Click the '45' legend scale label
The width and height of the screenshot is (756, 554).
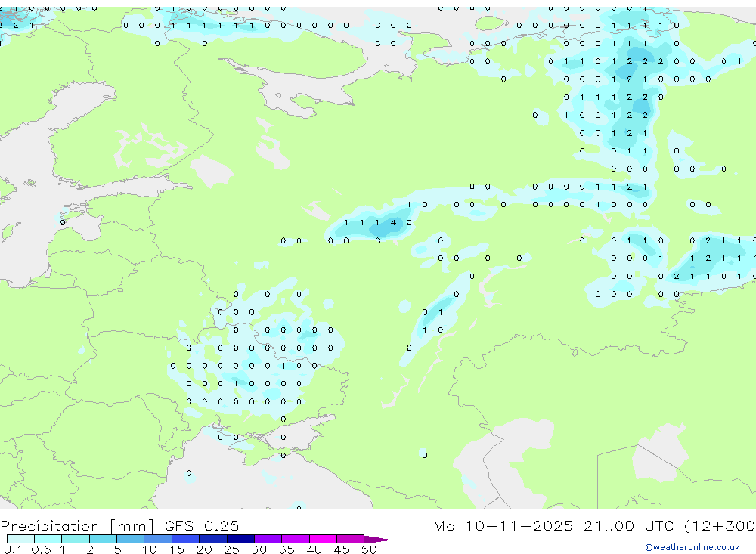(342, 549)
